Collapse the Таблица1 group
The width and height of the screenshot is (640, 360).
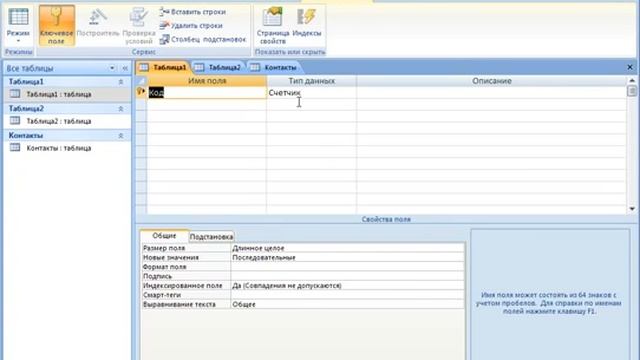click(121, 82)
